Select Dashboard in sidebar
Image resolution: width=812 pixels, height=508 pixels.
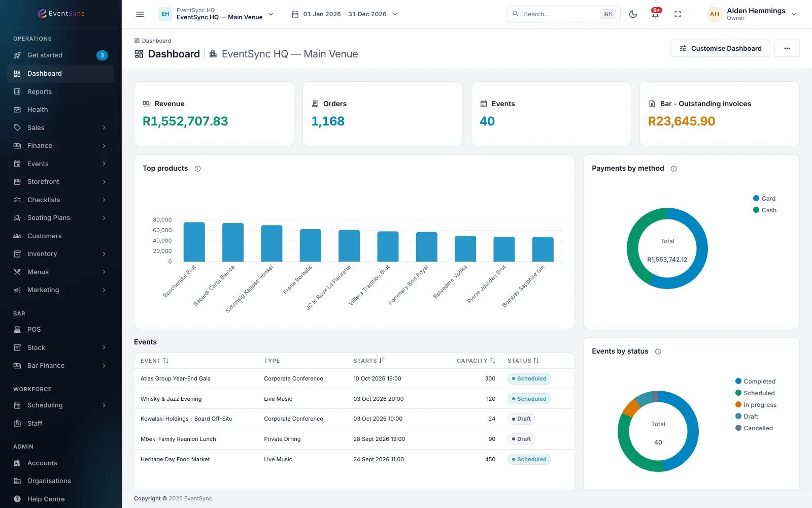(x=61, y=74)
